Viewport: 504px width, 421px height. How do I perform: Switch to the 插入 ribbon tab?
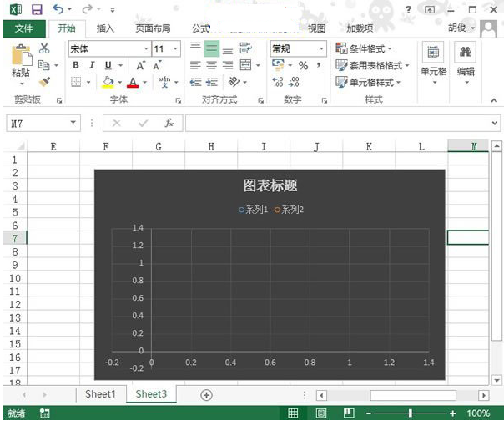pyautogui.click(x=106, y=28)
